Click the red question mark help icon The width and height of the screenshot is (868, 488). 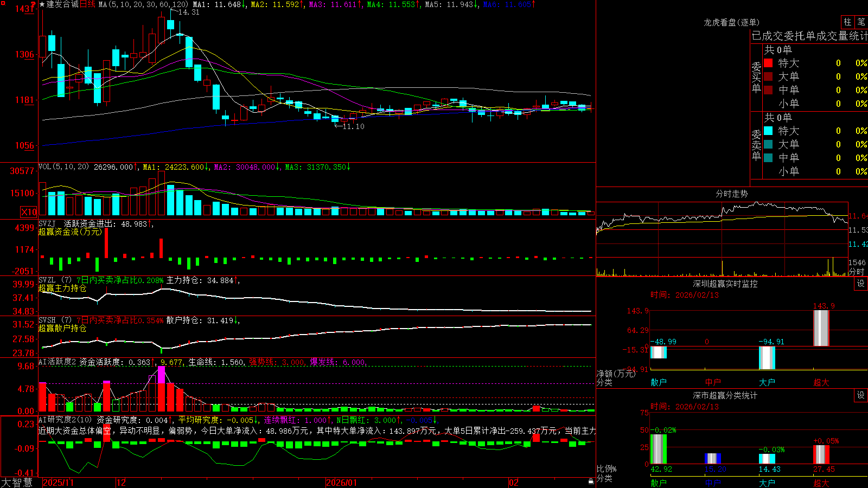pos(33,4)
